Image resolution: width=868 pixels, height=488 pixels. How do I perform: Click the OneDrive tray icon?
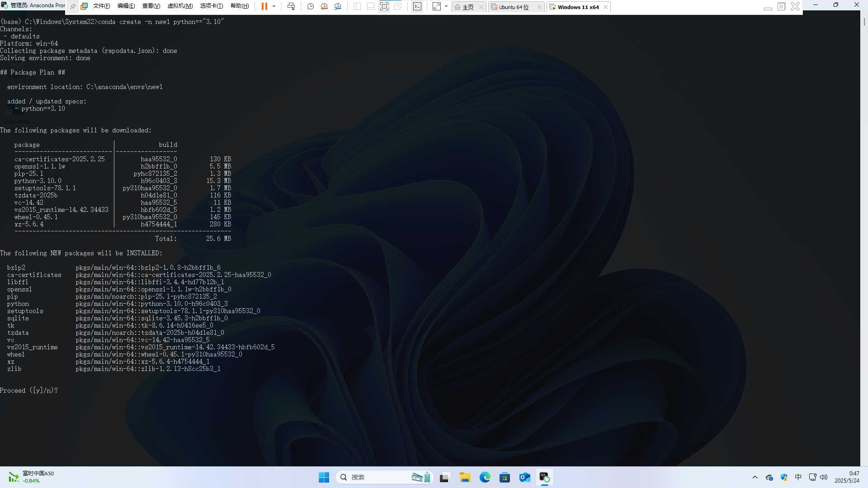769,477
